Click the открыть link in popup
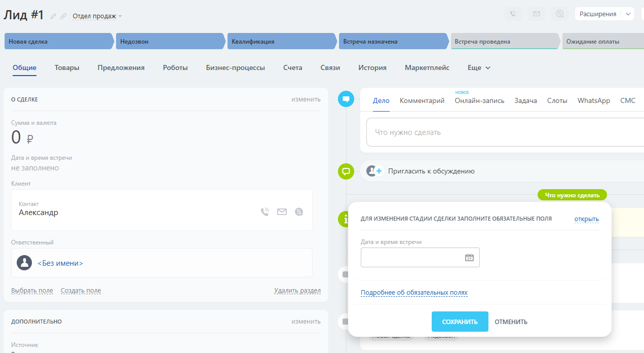The image size is (644, 353). (x=587, y=219)
